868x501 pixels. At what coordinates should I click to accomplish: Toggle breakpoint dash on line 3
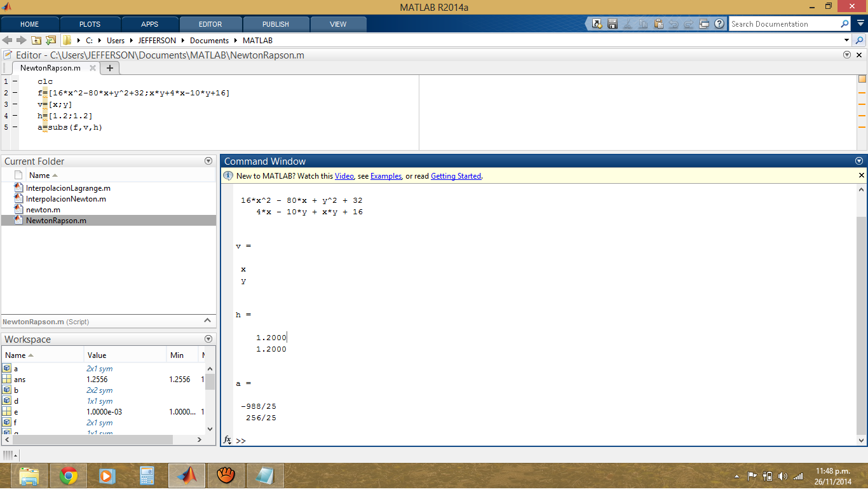[x=15, y=104]
